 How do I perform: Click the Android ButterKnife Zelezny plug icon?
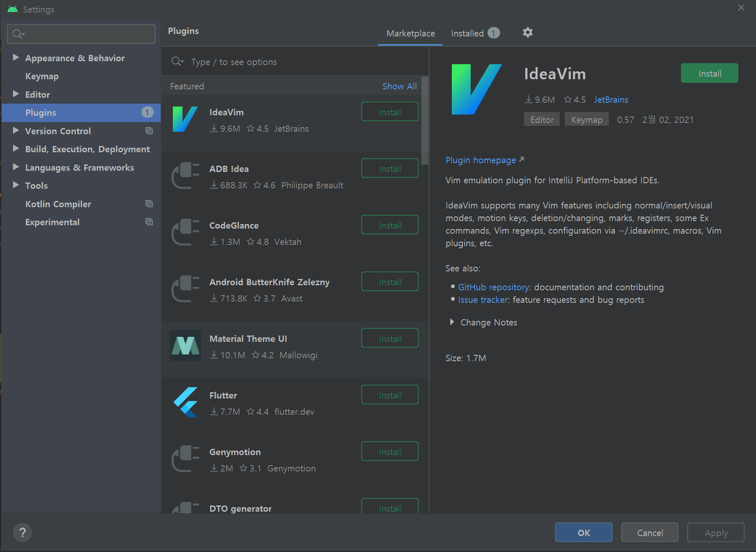pyautogui.click(x=185, y=289)
